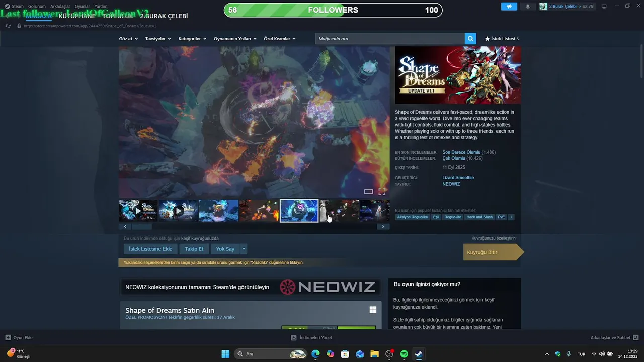The image size is (644, 362).
Task: Click the Yok Say button
Action: tap(225, 249)
